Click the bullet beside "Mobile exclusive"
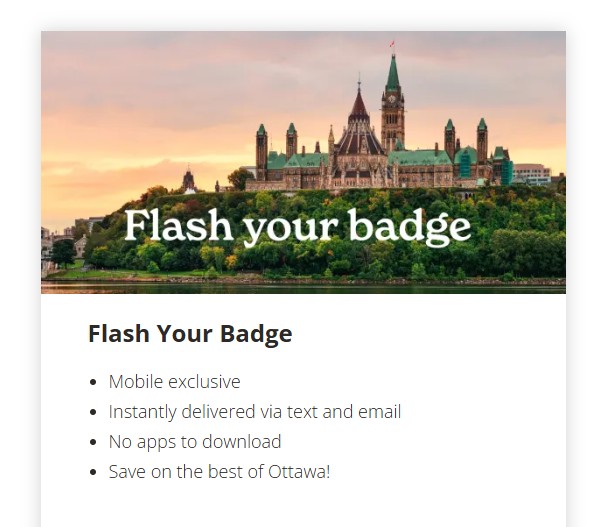Image resolution: width=600 pixels, height=527 pixels. pos(93,383)
